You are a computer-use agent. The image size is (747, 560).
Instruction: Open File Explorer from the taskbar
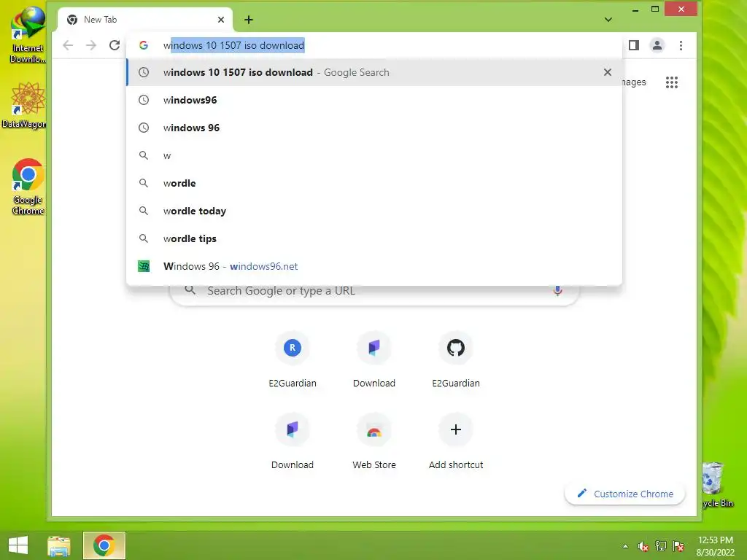click(59, 545)
